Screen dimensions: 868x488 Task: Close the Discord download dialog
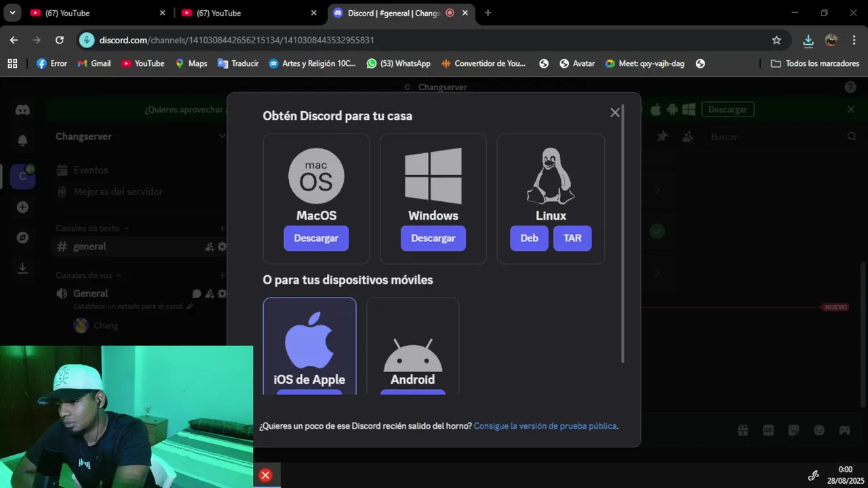pos(614,113)
